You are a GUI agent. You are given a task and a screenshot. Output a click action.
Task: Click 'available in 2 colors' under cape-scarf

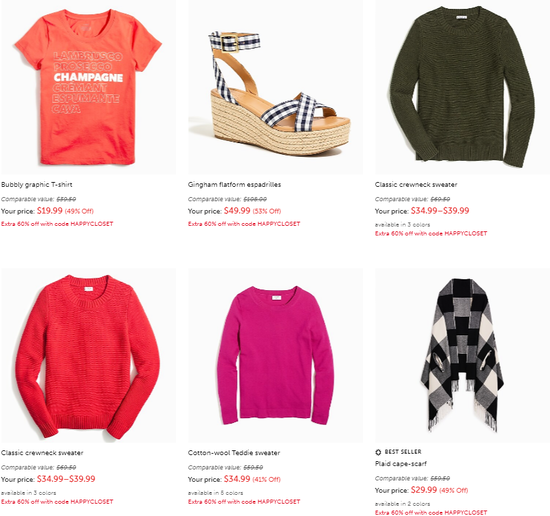(402, 504)
